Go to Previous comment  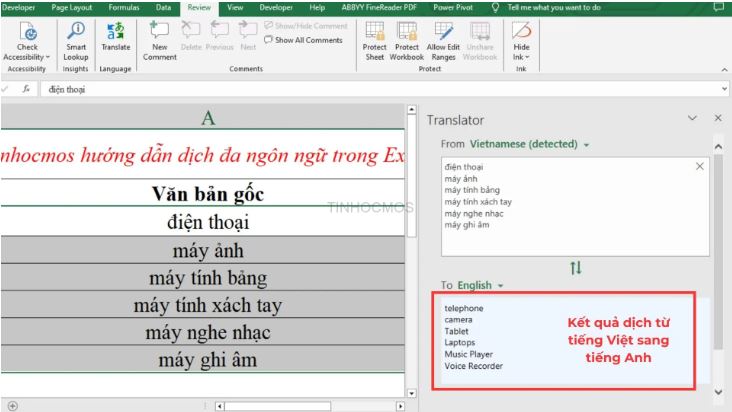[x=219, y=36]
